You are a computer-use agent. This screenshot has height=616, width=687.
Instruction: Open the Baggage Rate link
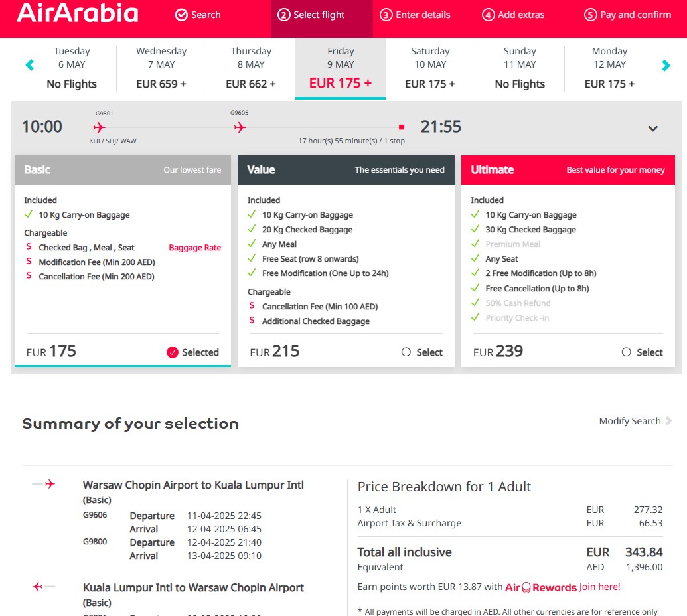click(x=194, y=248)
